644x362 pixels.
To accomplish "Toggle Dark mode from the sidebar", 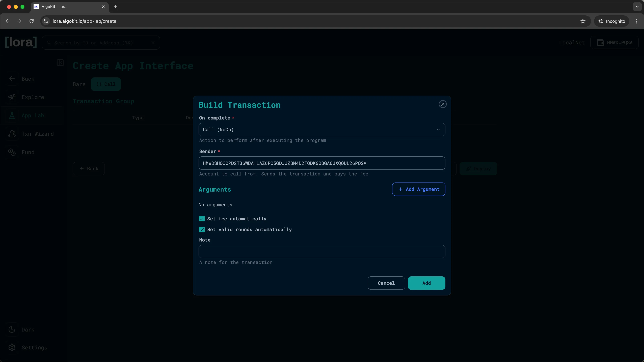I will (x=28, y=329).
